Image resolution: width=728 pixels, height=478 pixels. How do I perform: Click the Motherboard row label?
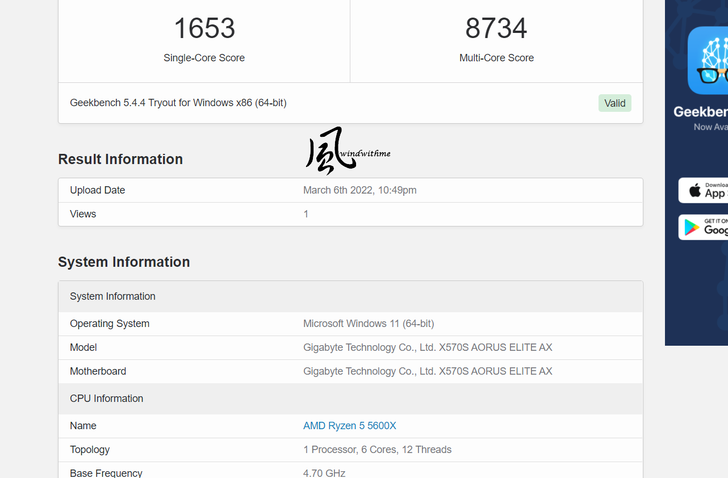click(98, 372)
